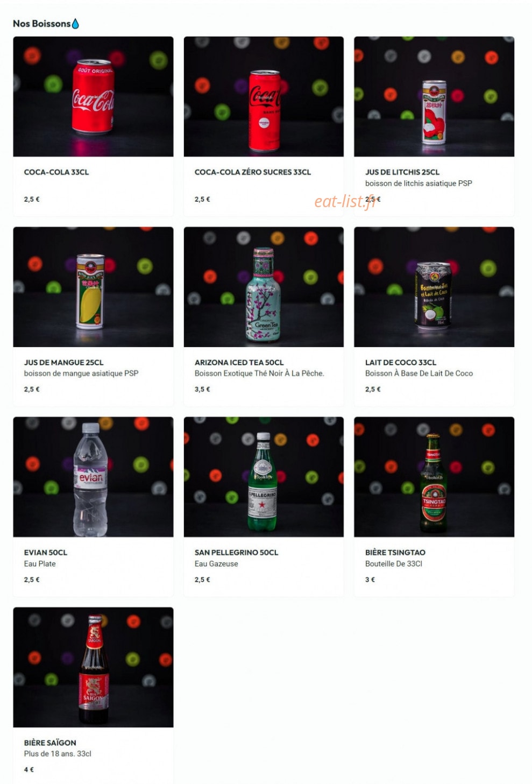
Task: Open the Jus de Litchis can picture
Action: point(434,96)
